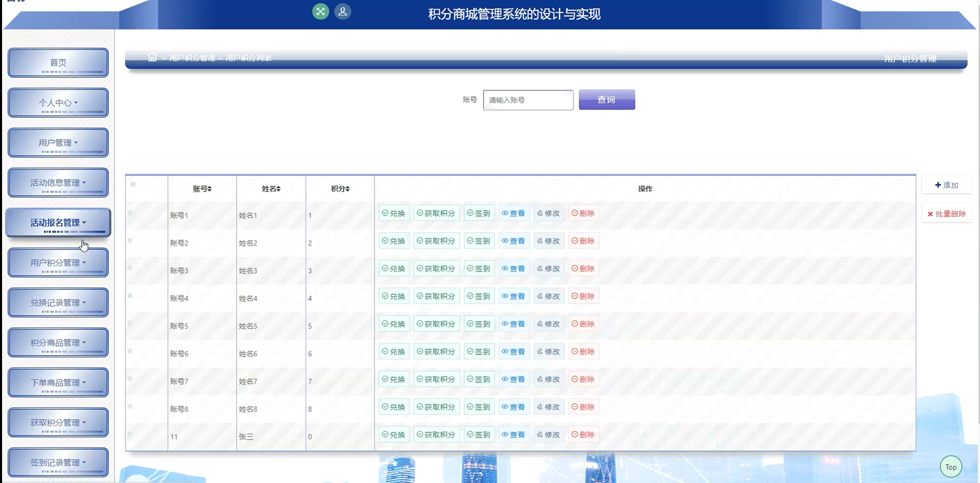The width and height of the screenshot is (980, 483).
Task: Check the checkbox for 账号4 row
Action: pyautogui.click(x=130, y=295)
